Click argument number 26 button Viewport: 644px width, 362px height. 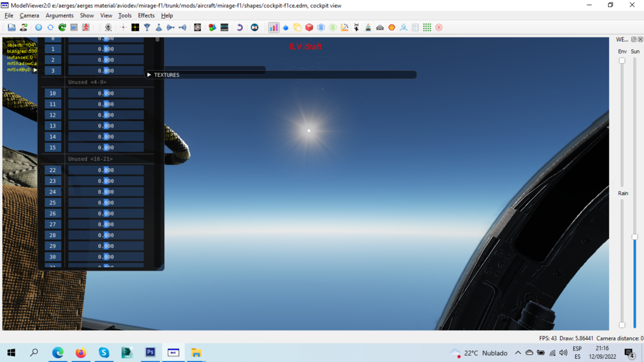click(x=53, y=213)
